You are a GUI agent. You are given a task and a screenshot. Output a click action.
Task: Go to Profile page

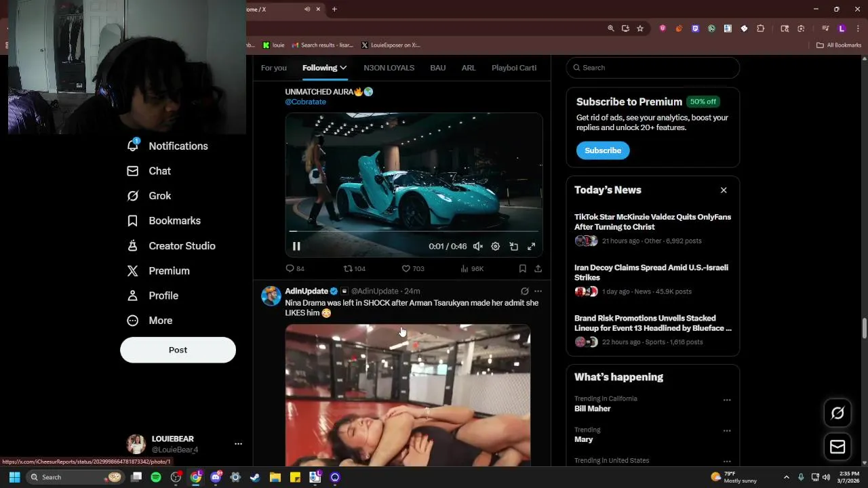[x=153, y=296]
